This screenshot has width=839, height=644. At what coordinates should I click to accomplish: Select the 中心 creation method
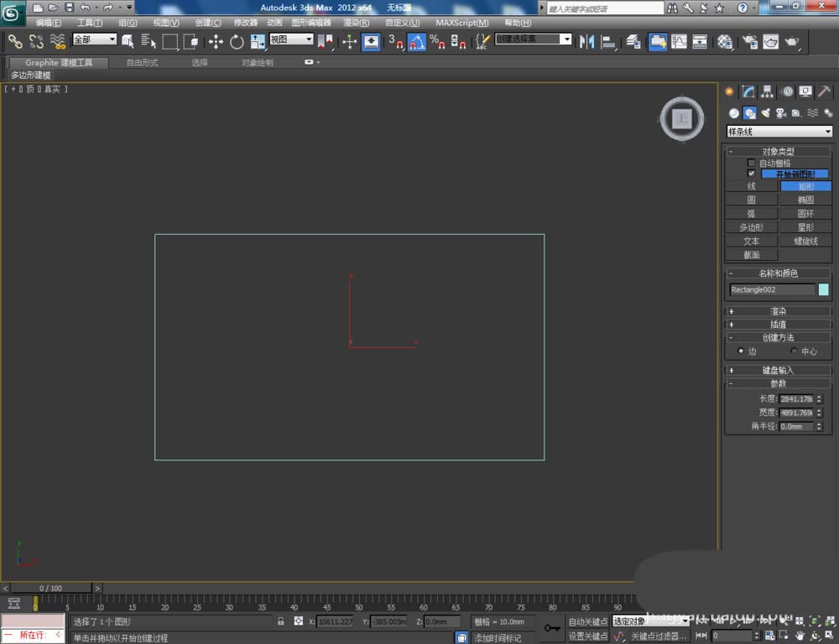click(795, 351)
